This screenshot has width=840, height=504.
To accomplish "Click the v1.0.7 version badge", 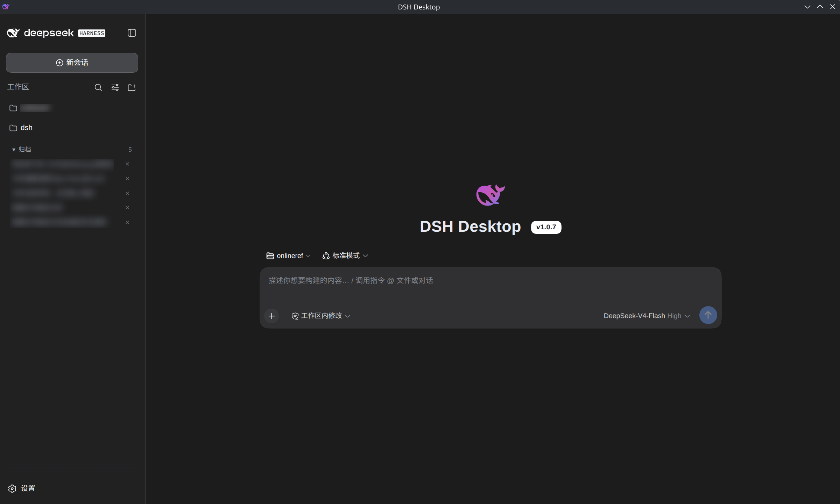I will pos(546,227).
